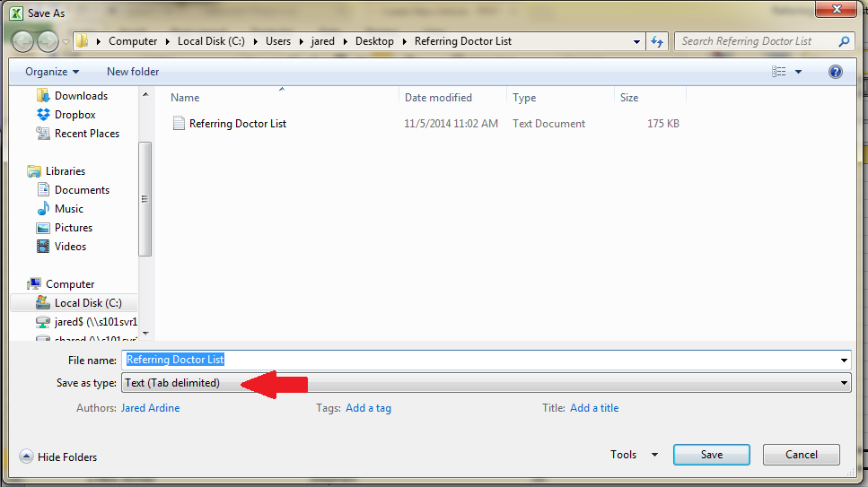Click the Cancel button
The image size is (868, 487).
pyautogui.click(x=801, y=455)
